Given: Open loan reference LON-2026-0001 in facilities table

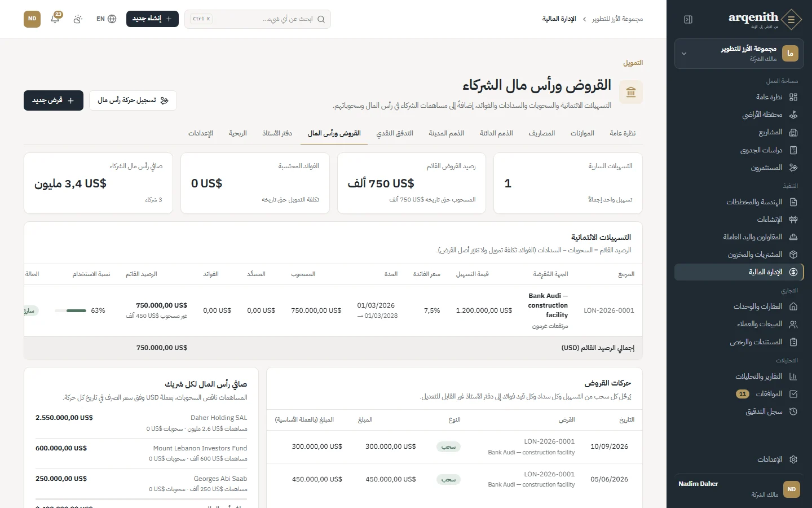Looking at the screenshot, I should [x=609, y=310].
